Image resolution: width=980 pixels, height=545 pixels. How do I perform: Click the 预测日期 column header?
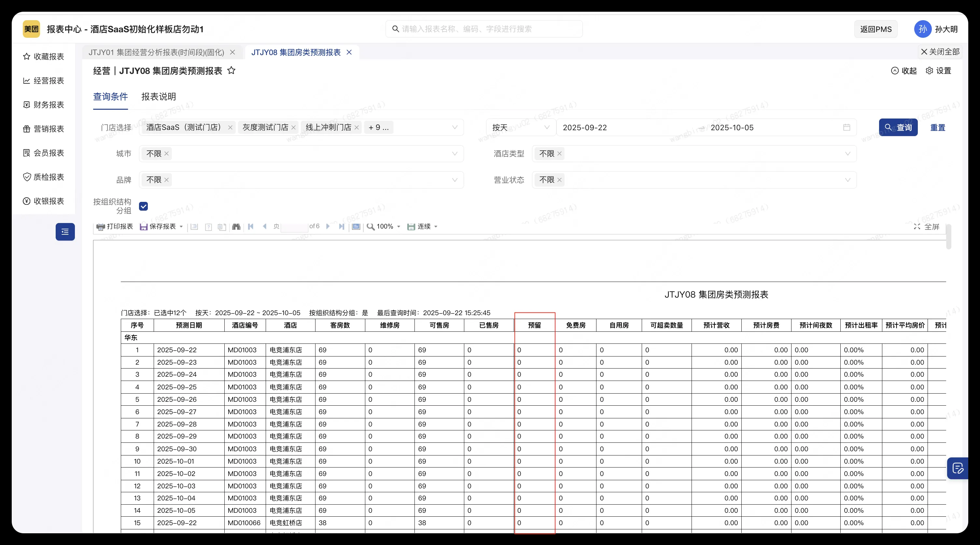[x=189, y=325]
